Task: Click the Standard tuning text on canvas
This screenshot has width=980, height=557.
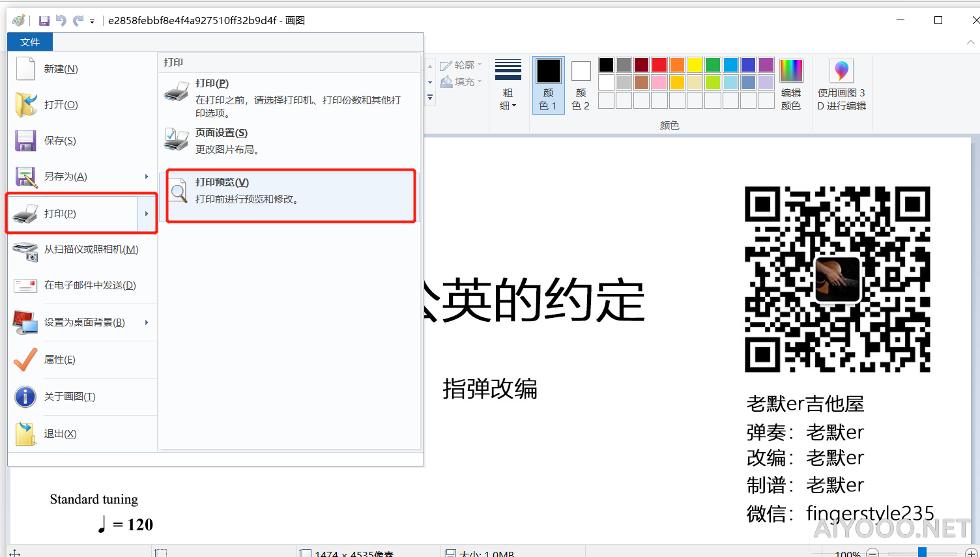Action: [94, 500]
